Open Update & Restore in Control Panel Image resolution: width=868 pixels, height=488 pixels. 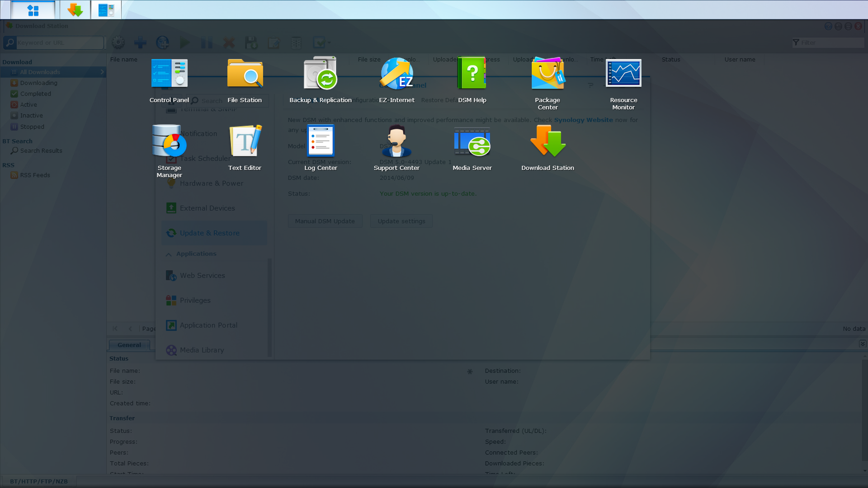[214, 233]
